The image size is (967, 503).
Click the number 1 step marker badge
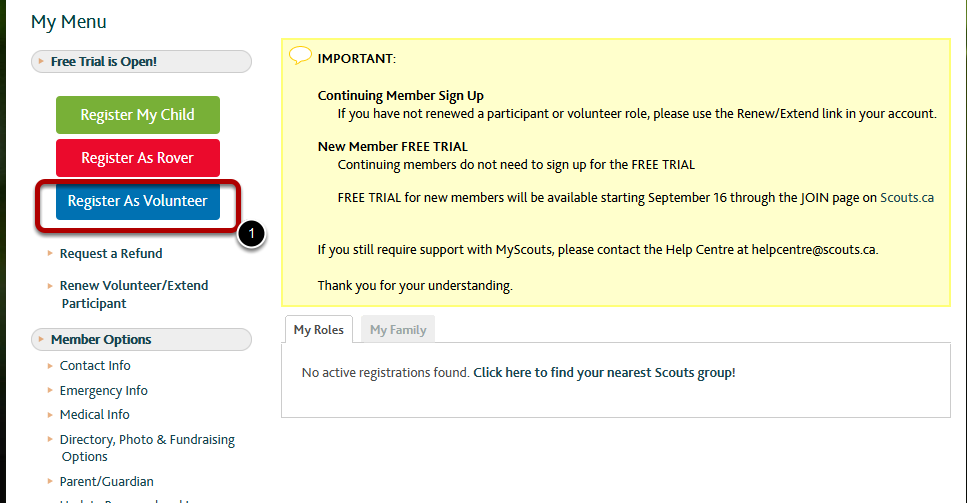[x=252, y=234]
